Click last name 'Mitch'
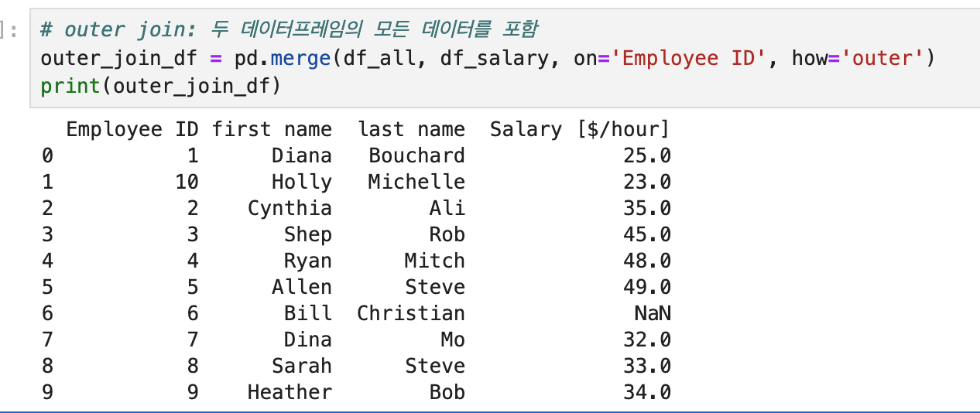980x413 pixels. point(435,261)
